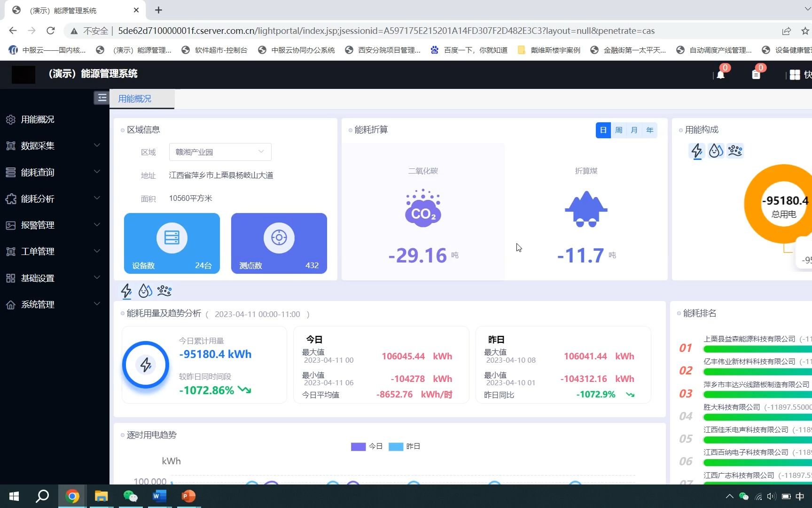
Task: Select electricity icon in 用能构成 panel
Action: click(x=697, y=151)
